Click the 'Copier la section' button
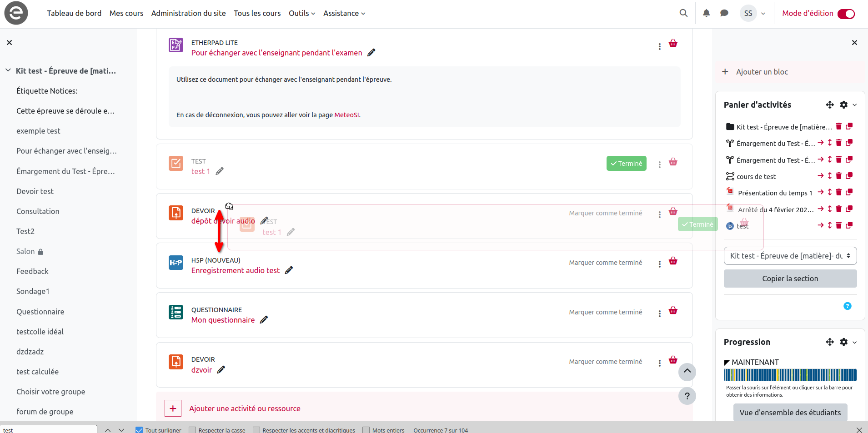The image size is (868, 433). pos(790,279)
